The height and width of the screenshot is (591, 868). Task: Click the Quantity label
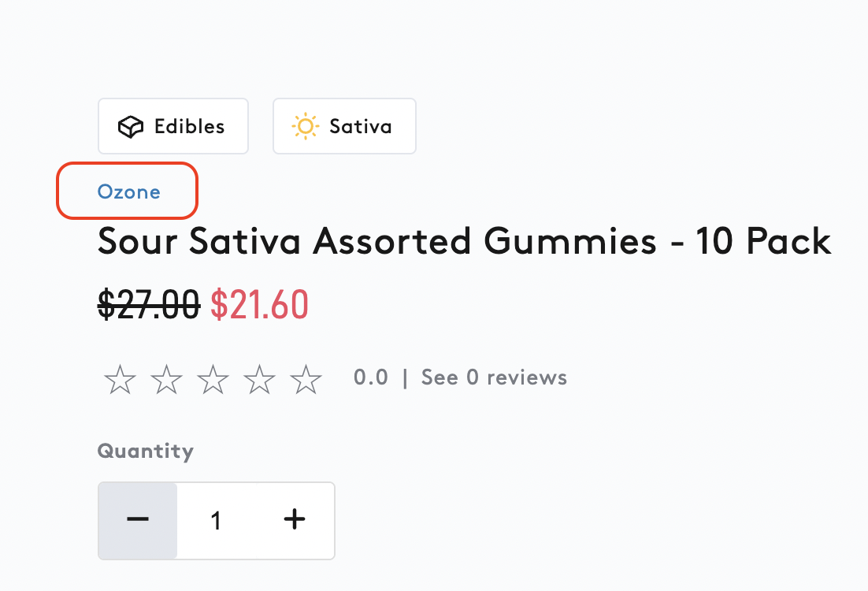146,452
